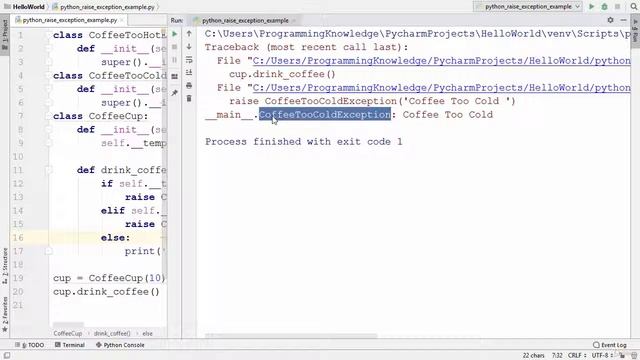
Task: Click highlighted CoffeeTooColdException text in console
Action: 325,115
